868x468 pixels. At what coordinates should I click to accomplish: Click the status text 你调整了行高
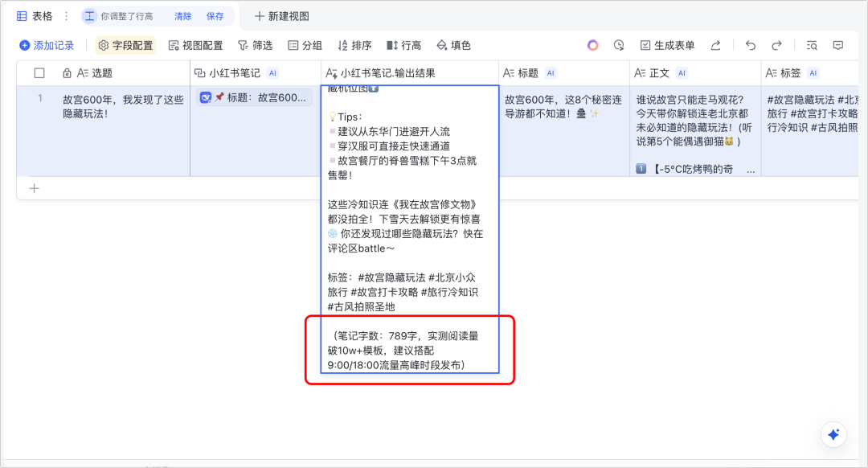(127, 16)
